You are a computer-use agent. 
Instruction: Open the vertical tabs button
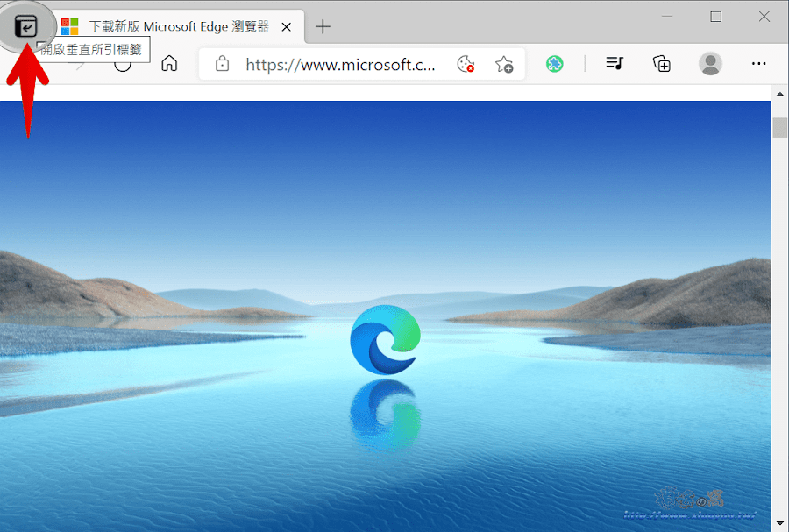coord(25,26)
